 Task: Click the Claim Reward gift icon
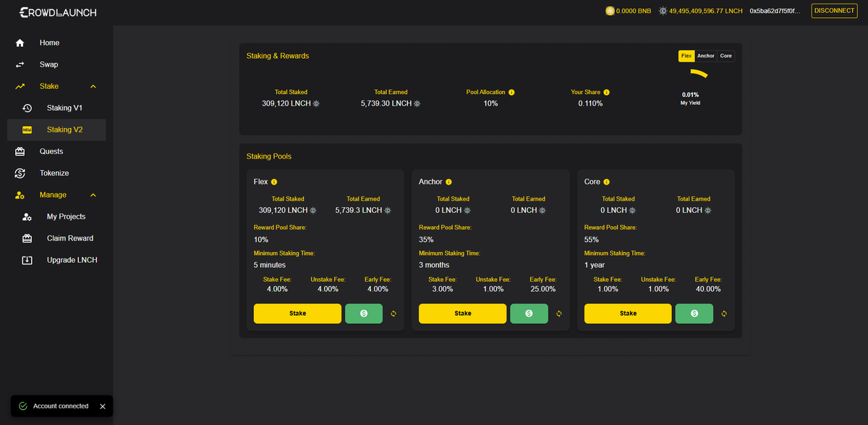27,238
